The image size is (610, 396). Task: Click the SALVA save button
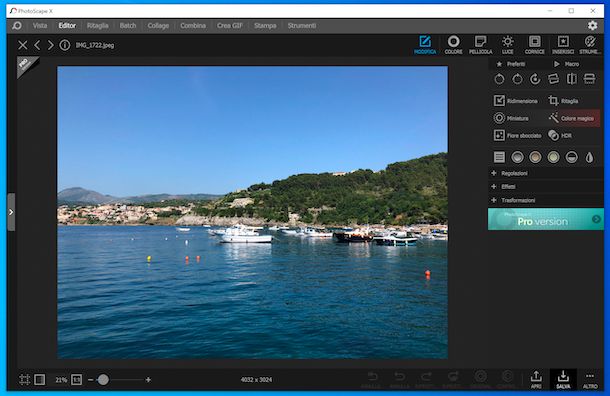pos(563,379)
